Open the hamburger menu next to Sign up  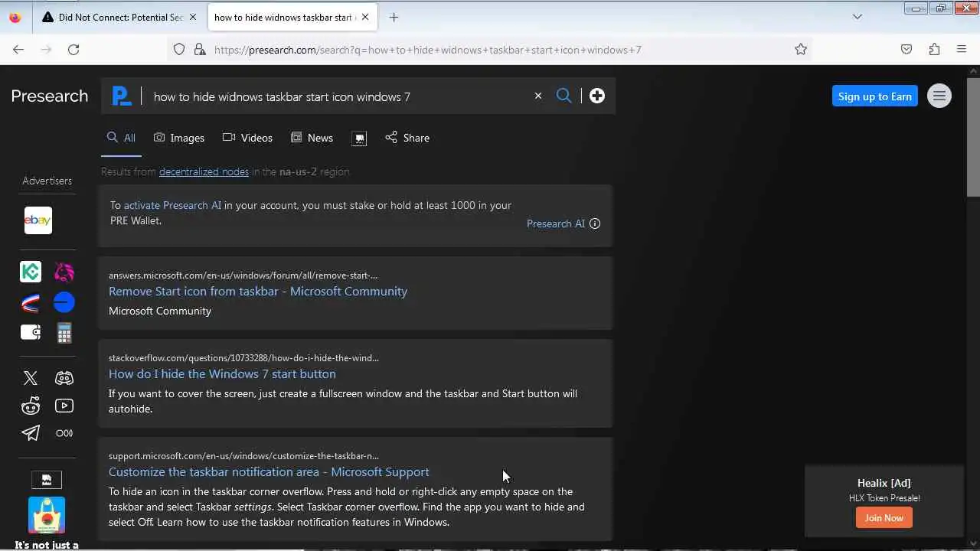point(939,96)
